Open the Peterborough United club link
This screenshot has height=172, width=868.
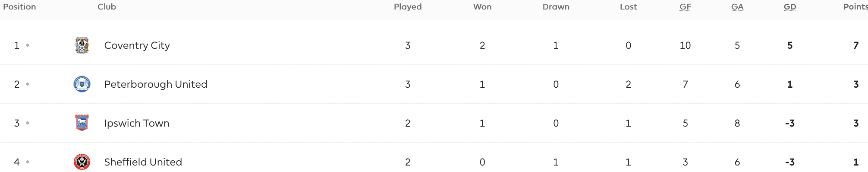pyautogui.click(x=156, y=84)
